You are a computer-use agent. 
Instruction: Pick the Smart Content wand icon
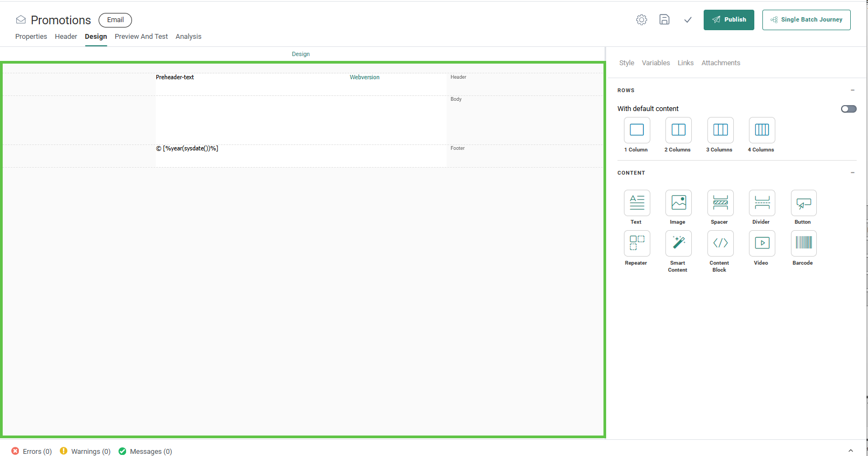tap(678, 244)
